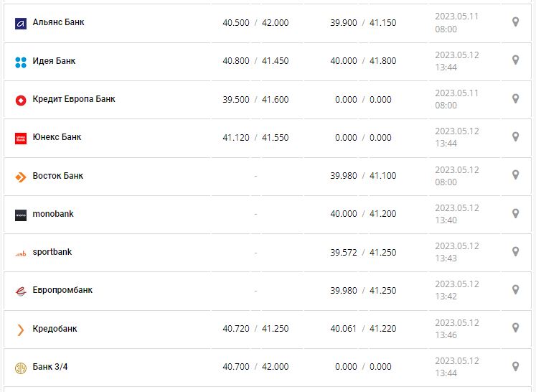Click the map marker for monobank
536x392 pixels.
coord(515,213)
